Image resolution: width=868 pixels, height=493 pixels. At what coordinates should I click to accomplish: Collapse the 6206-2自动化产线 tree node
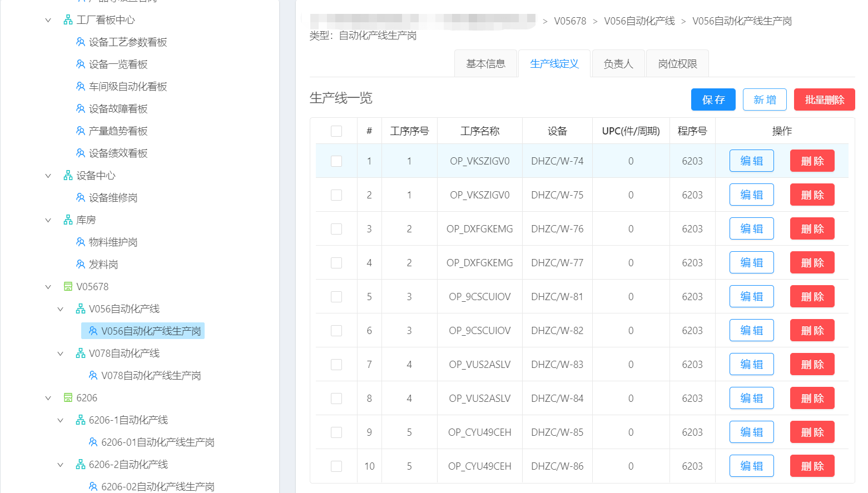coord(60,465)
